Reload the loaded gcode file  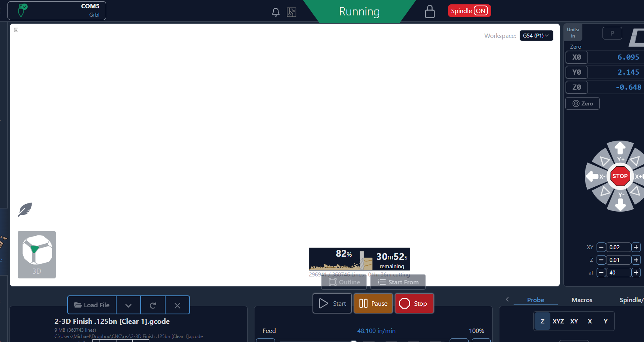(x=153, y=305)
